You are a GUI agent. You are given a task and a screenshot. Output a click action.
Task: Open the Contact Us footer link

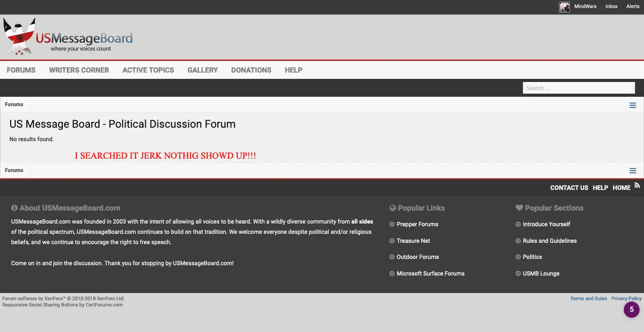(x=569, y=188)
